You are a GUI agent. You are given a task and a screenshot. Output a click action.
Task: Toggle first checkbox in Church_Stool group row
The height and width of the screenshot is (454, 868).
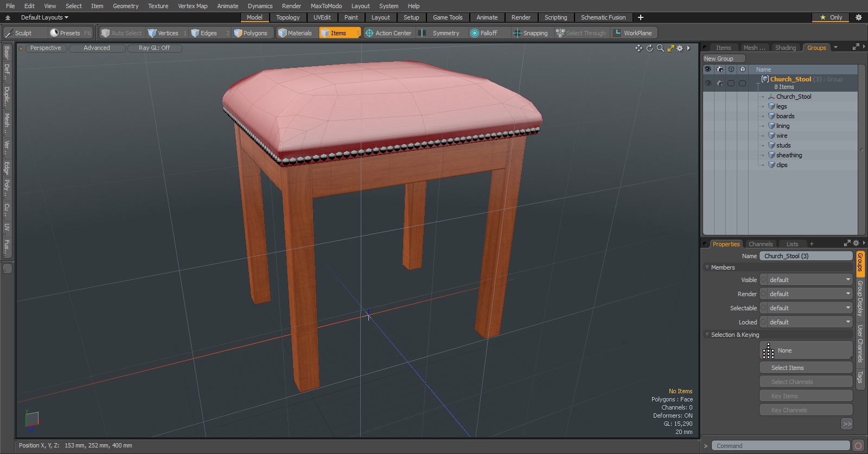click(x=731, y=83)
